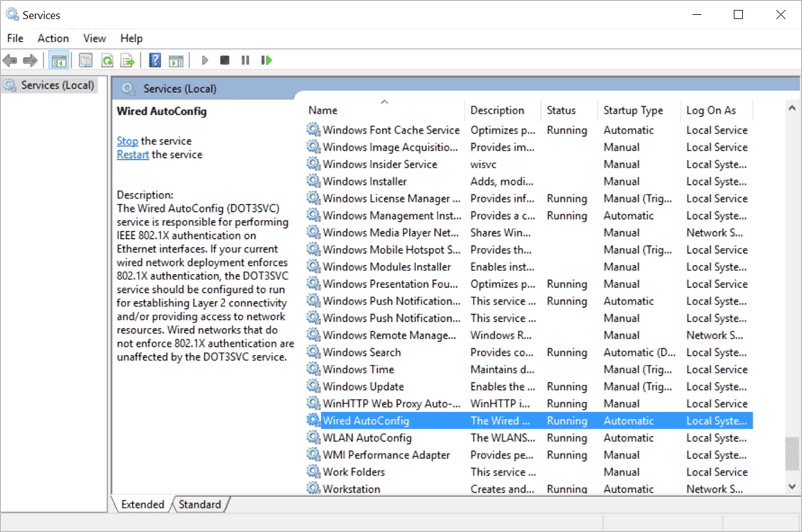Click the Stop Service square icon

pos(225,60)
